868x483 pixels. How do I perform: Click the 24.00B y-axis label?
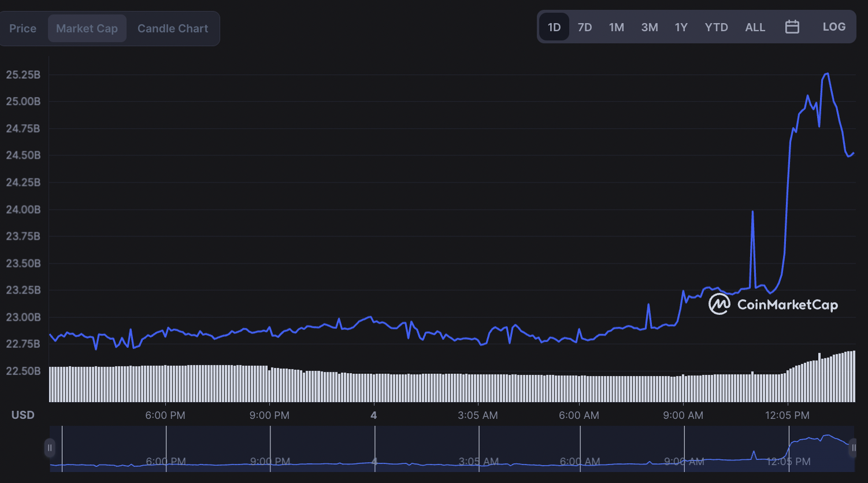tap(23, 209)
